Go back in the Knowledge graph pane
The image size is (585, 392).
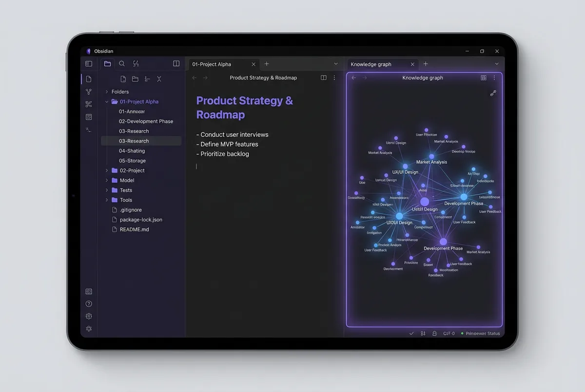click(x=354, y=78)
